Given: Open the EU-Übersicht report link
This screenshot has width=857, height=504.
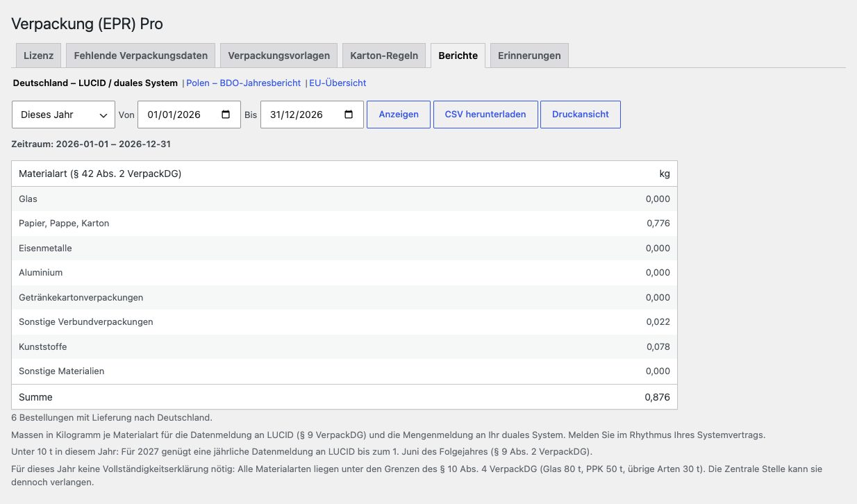Looking at the screenshot, I should [338, 83].
